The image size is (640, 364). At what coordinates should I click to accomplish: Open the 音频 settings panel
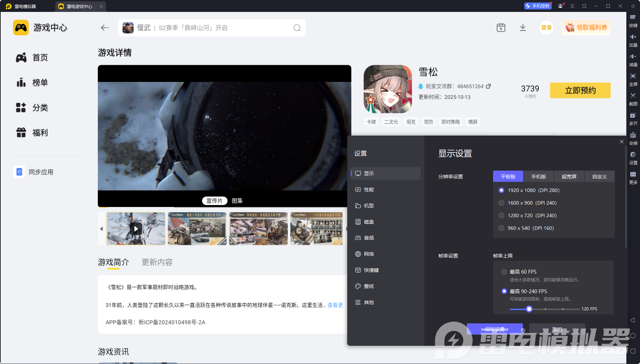[369, 238]
